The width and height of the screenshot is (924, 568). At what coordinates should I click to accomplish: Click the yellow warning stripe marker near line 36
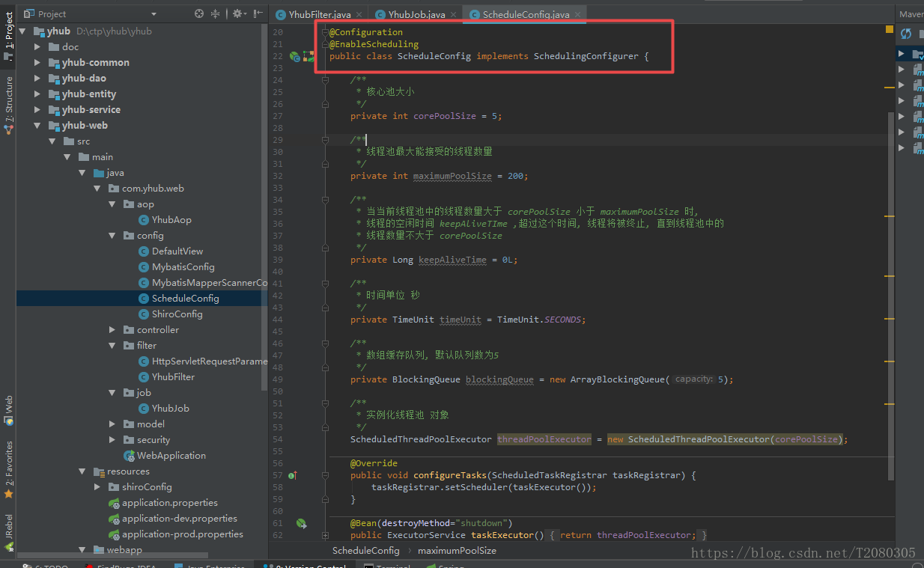(x=890, y=216)
